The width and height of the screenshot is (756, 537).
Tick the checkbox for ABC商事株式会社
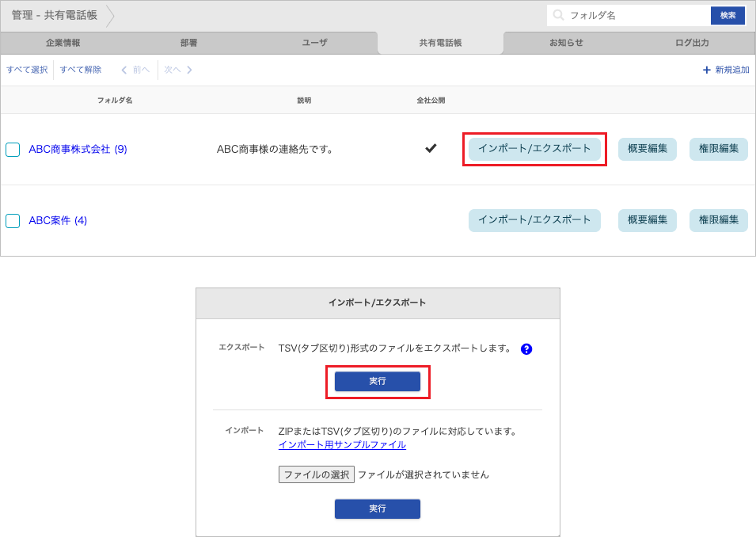click(x=13, y=150)
